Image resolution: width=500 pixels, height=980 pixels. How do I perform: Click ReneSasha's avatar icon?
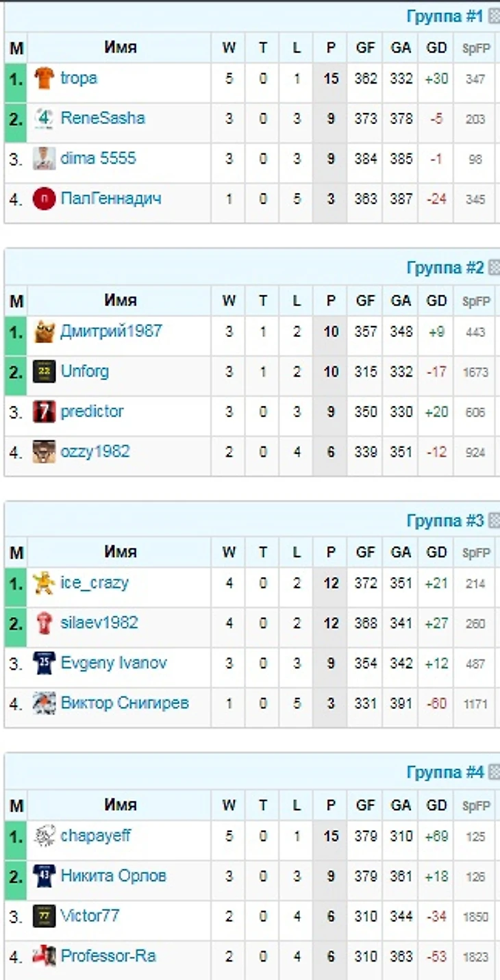pyautogui.click(x=44, y=118)
